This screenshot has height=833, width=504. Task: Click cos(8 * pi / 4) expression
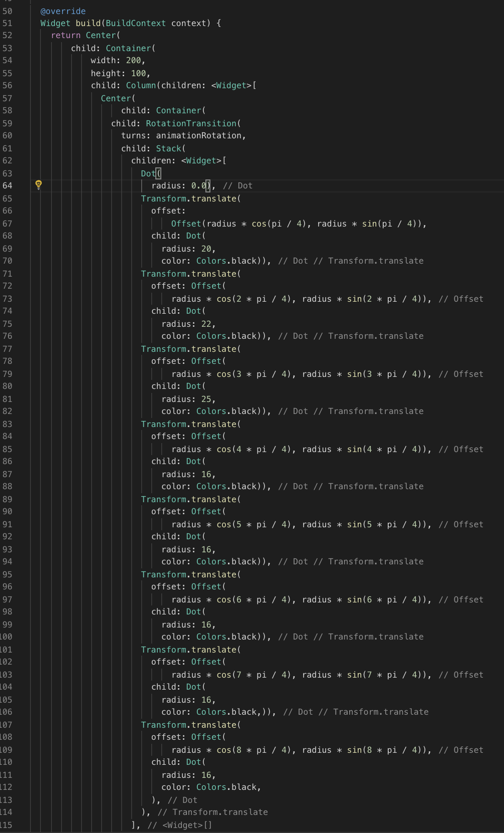point(256,750)
